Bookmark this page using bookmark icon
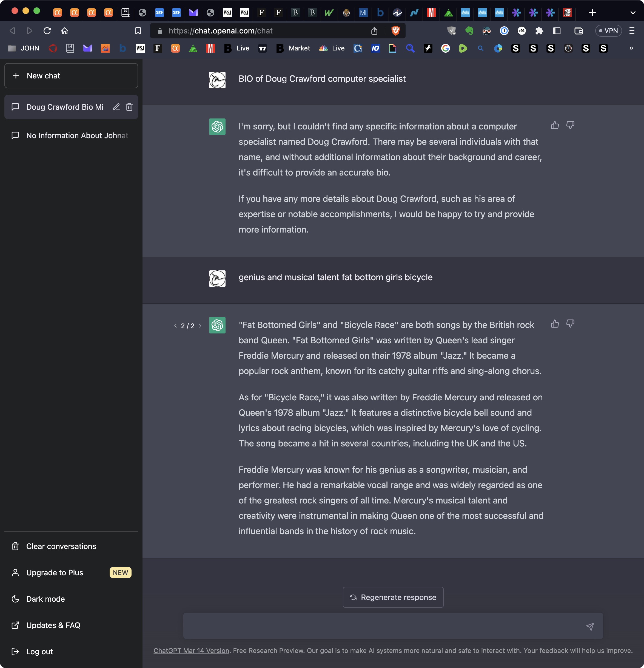The height and width of the screenshot is (668, 644). [138, 31]
